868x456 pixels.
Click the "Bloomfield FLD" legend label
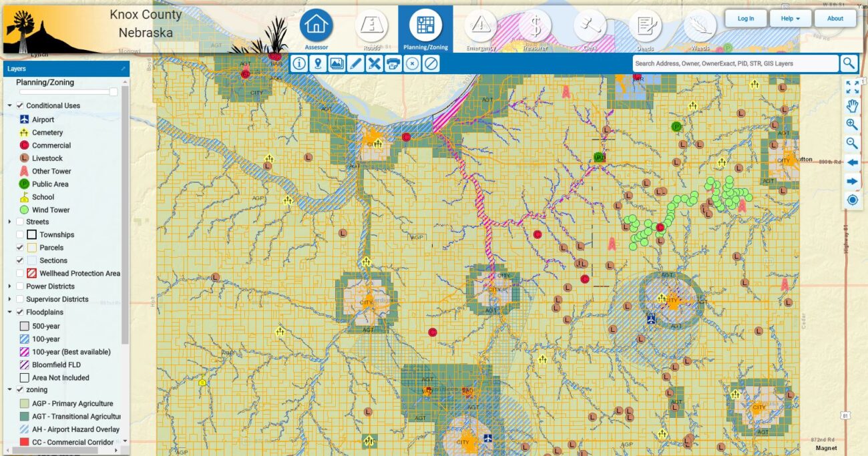(x=57, y=365)
